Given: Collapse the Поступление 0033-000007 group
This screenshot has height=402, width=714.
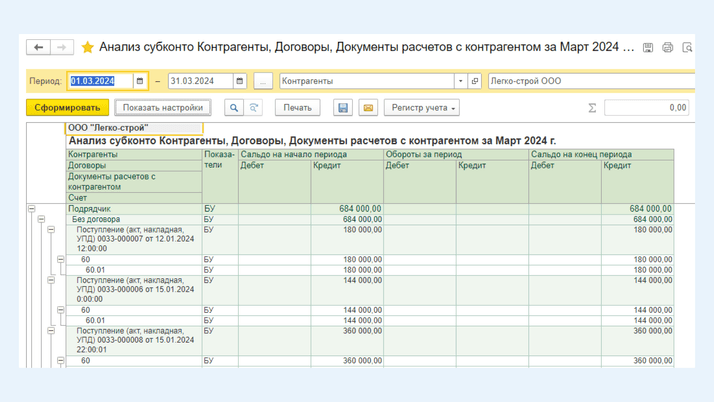Looking at the screenshot, I should point(51,230).
